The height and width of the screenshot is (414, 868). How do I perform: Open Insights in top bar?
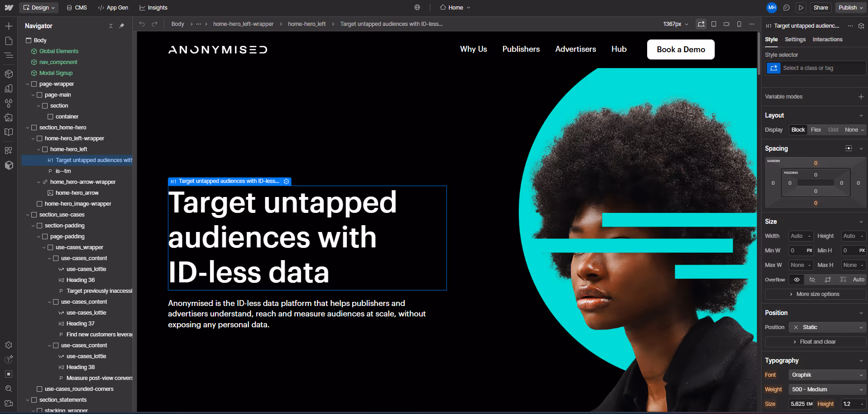point(153,8)
